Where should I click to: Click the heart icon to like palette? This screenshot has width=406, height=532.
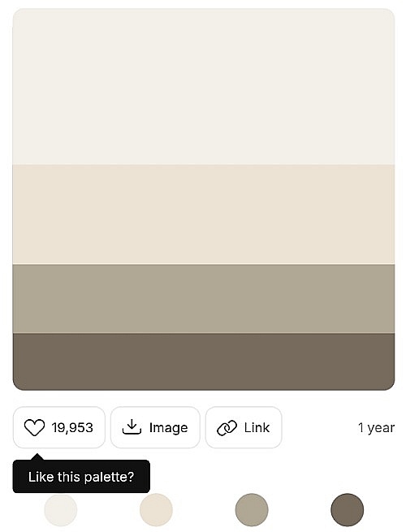[x=34, y=427]
